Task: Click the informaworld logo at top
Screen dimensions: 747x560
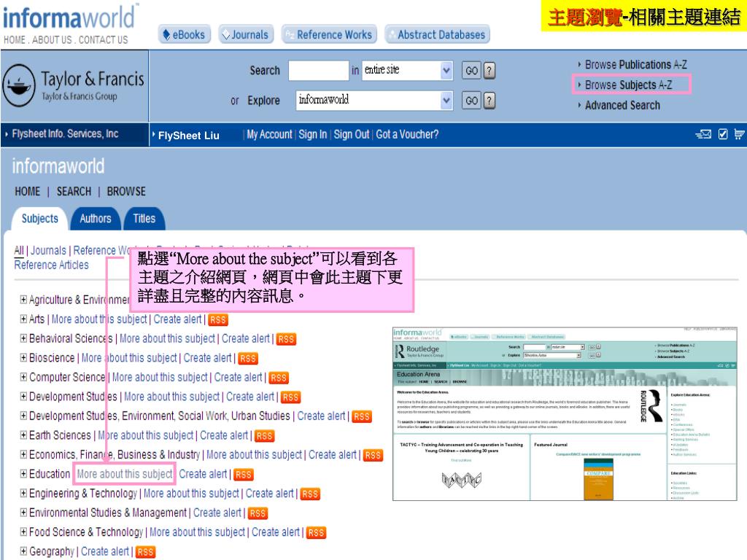Action: tap(69, 17)
